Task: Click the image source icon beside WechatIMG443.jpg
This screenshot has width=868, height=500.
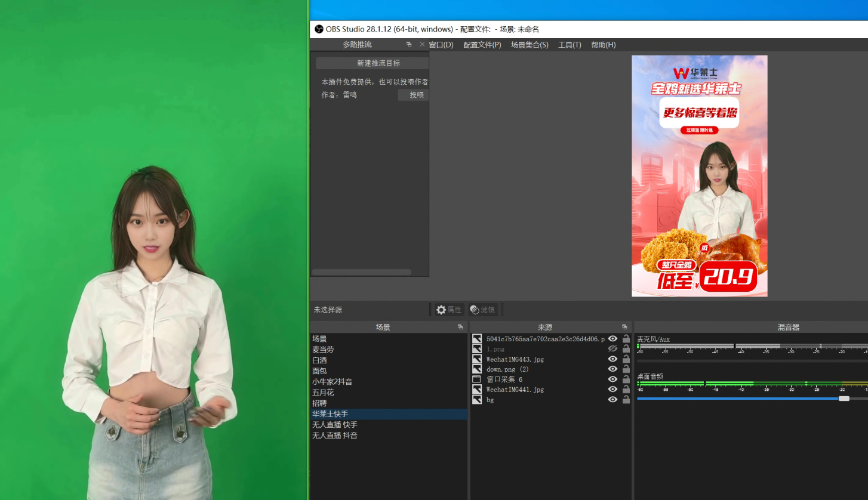Action: pyautogui.click(x=477, y=359)
